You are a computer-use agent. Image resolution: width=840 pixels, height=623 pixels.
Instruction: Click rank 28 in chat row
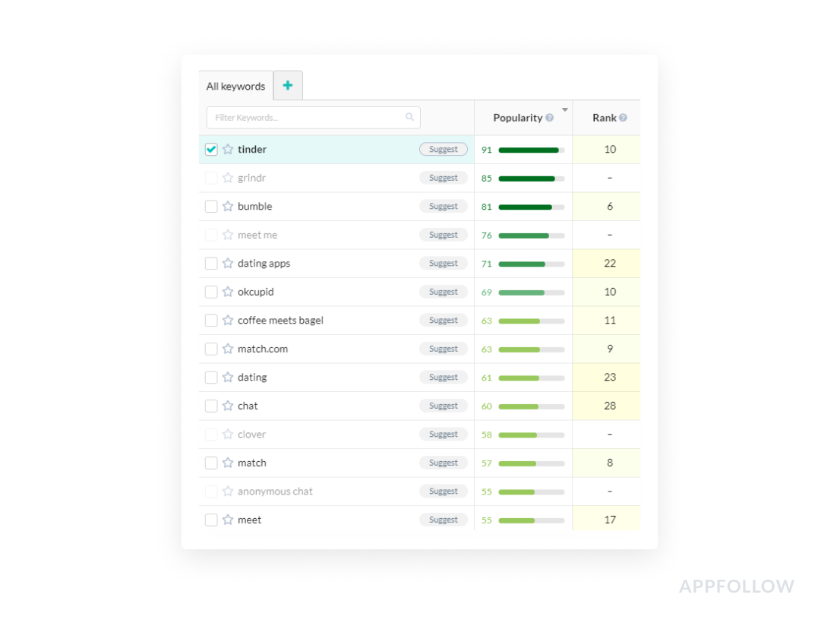610,406
